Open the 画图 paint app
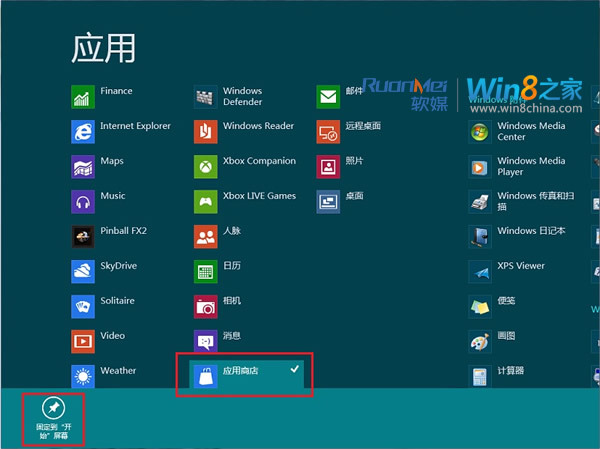The height and width of the screenshot is (449, 600). coord(506,336)
